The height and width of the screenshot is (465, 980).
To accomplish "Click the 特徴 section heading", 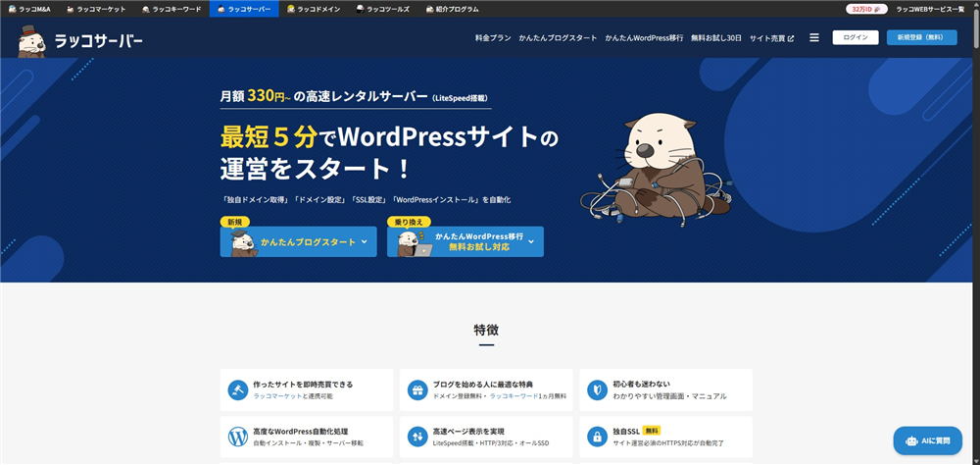I will click(486, 330).
